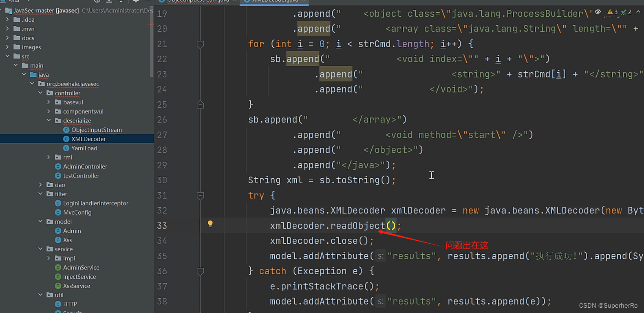Viewport: 644px width, 313px height.
Task: Expand the impl package
Action: coord(49,258)
